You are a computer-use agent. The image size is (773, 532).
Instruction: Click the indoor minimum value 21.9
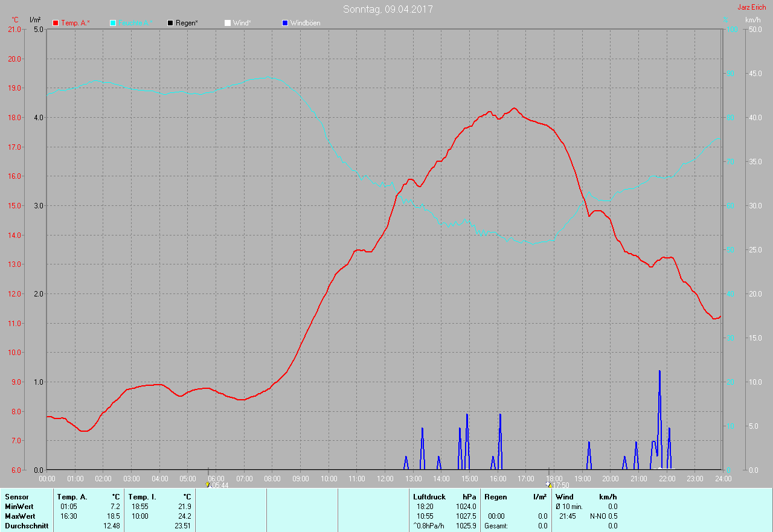click(x=185, y=507)
